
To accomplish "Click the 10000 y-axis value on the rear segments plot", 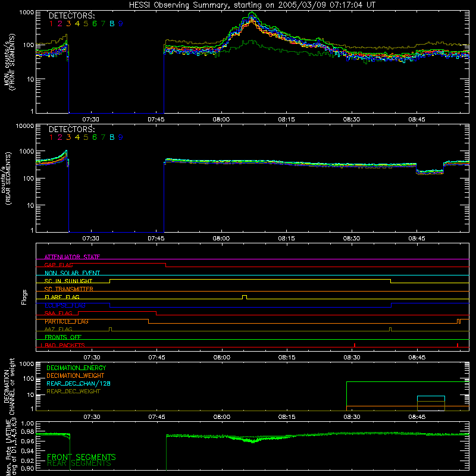I will pos(25,126).
